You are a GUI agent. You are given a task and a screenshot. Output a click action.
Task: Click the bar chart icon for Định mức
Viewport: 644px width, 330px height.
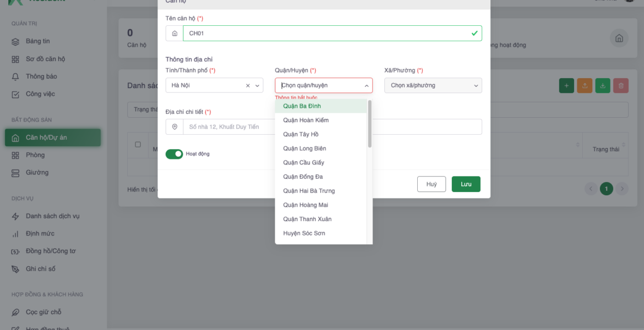coord(15,234)
